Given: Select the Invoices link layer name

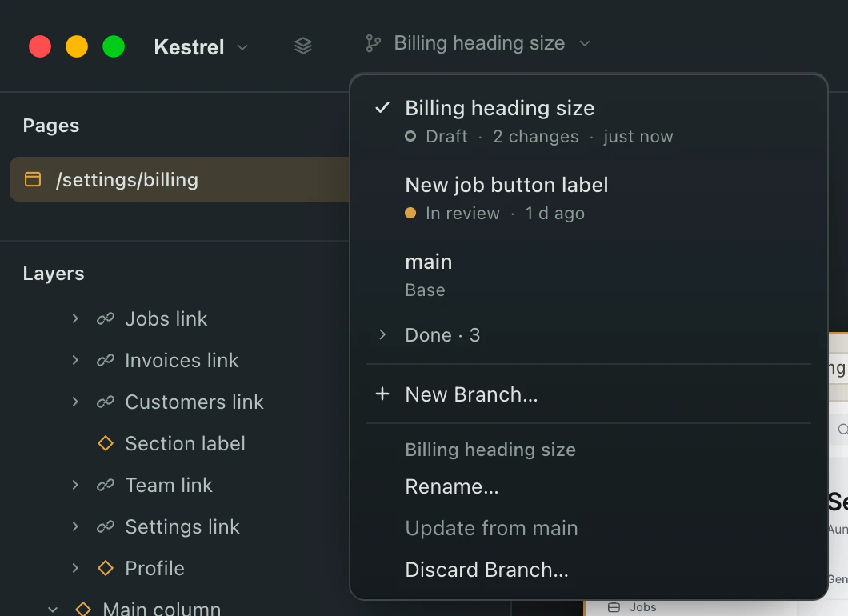Looking at the screenshot, I should (182, 360).
